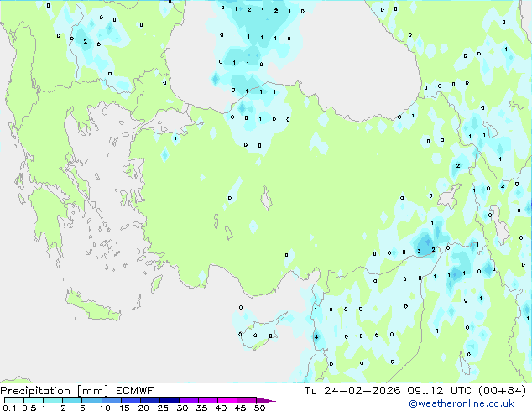Click the 'Precipitation [mm]' legend title
Viewport: 532px width, 411px height.
tap(55, 391)
